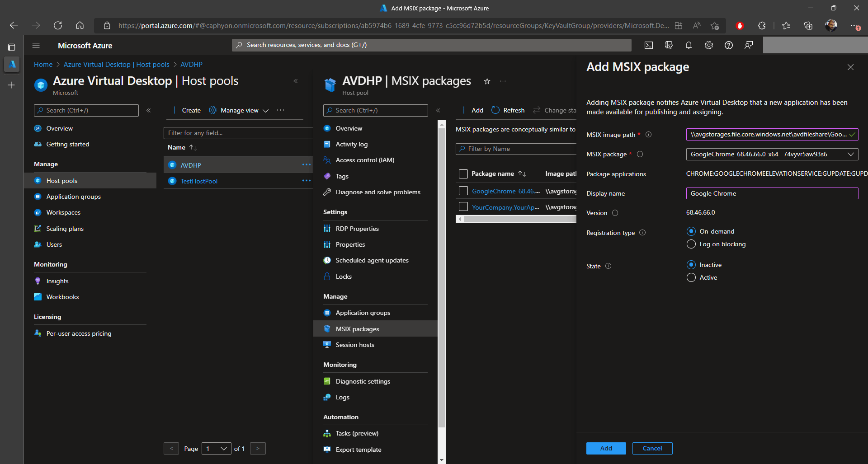Check the YourCompany.YourAp package row
The width and height of the screenshot is (868, 464).
coord(463,206)
